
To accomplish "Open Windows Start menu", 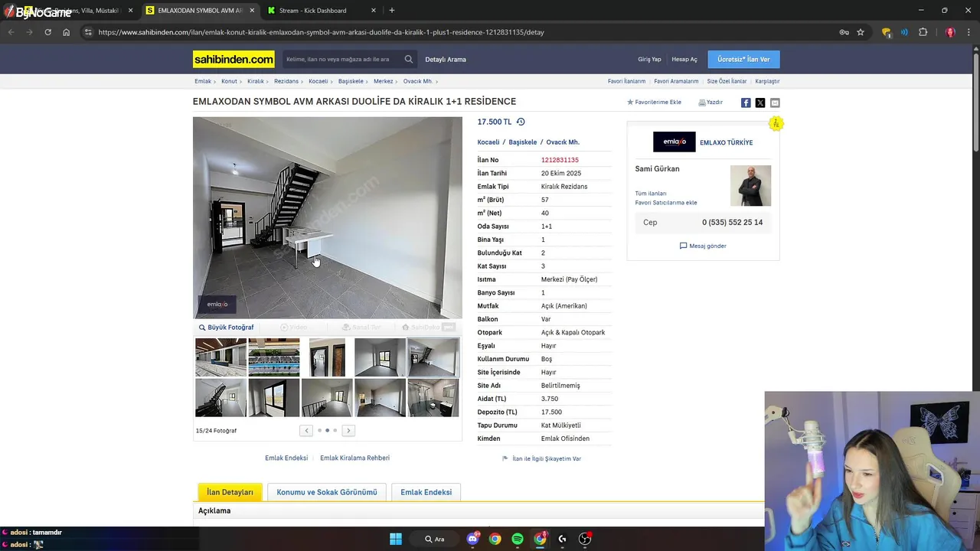I will tap(396, 539).
